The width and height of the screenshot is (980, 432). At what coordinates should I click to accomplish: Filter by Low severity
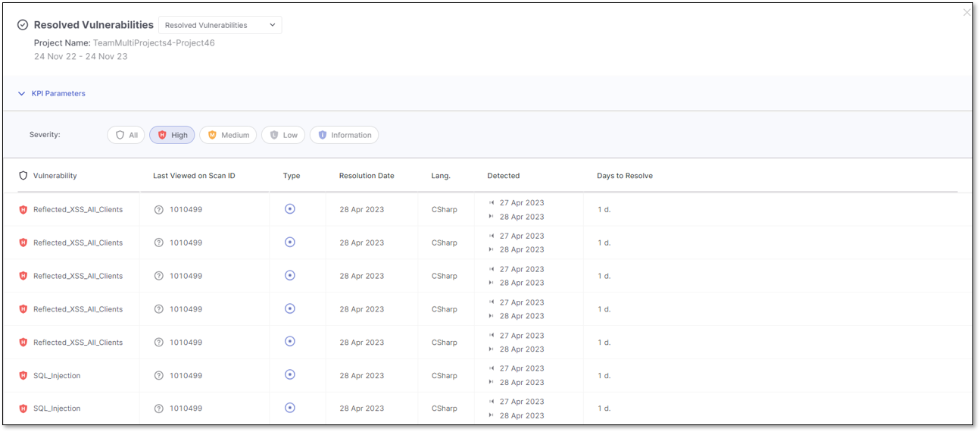click(283, 135)
